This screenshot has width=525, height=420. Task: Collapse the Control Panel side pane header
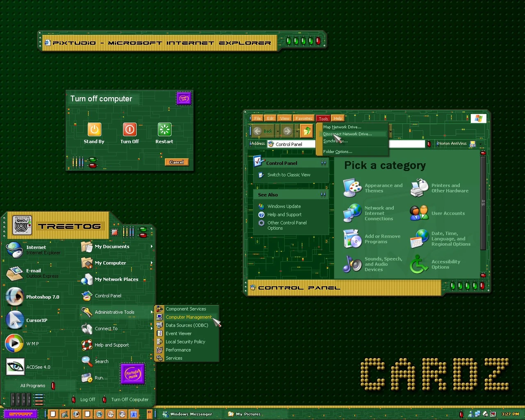coord(324,163)
